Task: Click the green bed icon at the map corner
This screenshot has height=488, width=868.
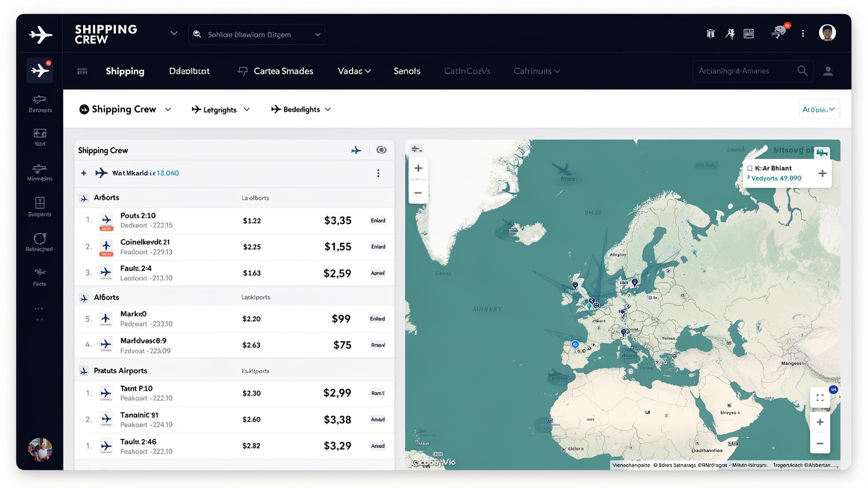Action: point(822,153)
